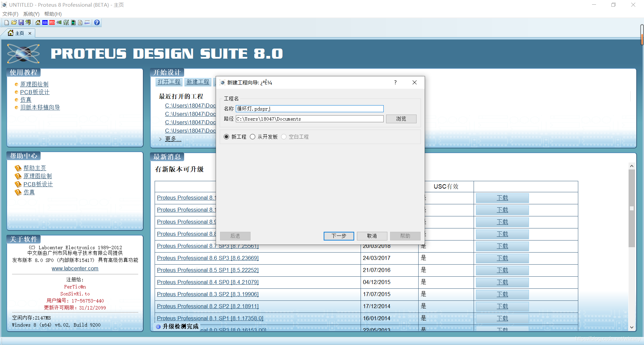Click the Save Project floppy icon
644x345 pixels.
(21, 22)
